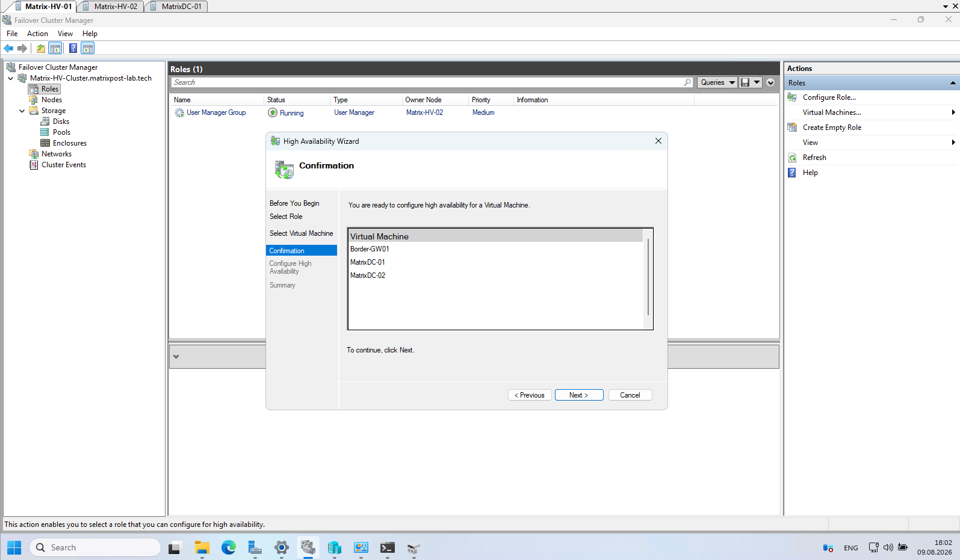Image resolution: width=960 pixels, height=560 pixels.
Task: Open File Explorer from the taskbar
Action: [202, 547]
